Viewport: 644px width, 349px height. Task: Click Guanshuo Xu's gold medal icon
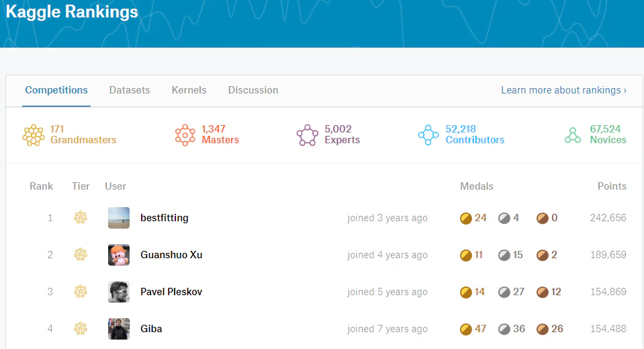pyautogui.click(x=466, y=256)
